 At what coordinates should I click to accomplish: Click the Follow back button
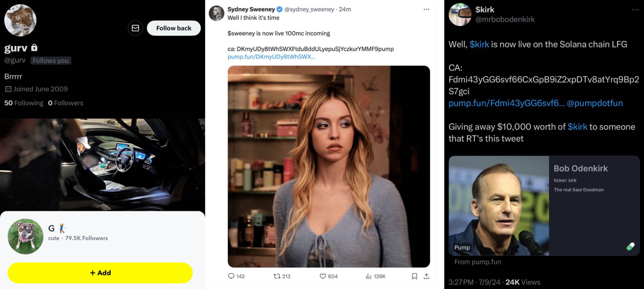point(174,28)
